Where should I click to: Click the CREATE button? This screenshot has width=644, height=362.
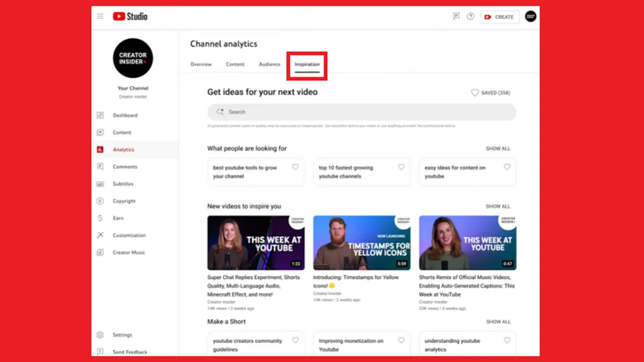pos(500,17)
